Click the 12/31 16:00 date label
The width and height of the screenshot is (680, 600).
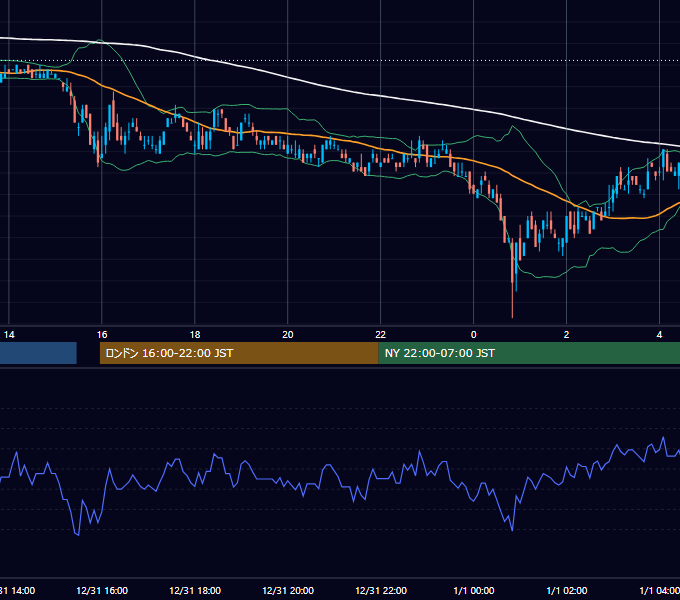(102, 590)
